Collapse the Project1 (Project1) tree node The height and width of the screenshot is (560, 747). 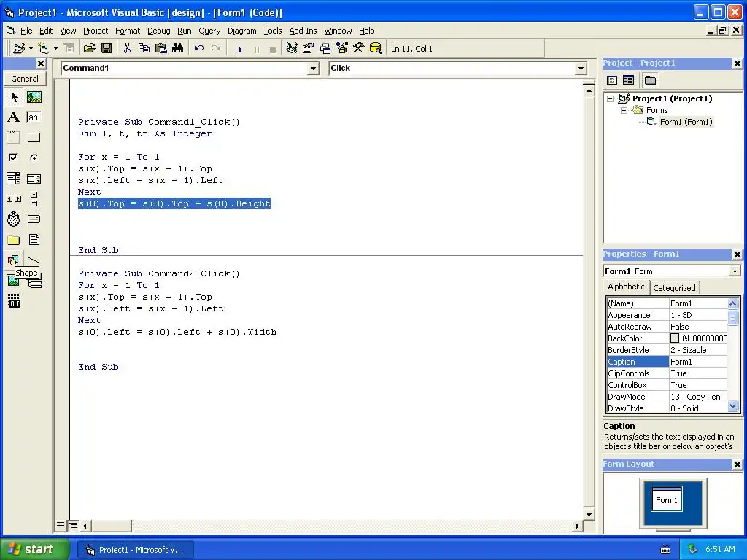point(611,98)
